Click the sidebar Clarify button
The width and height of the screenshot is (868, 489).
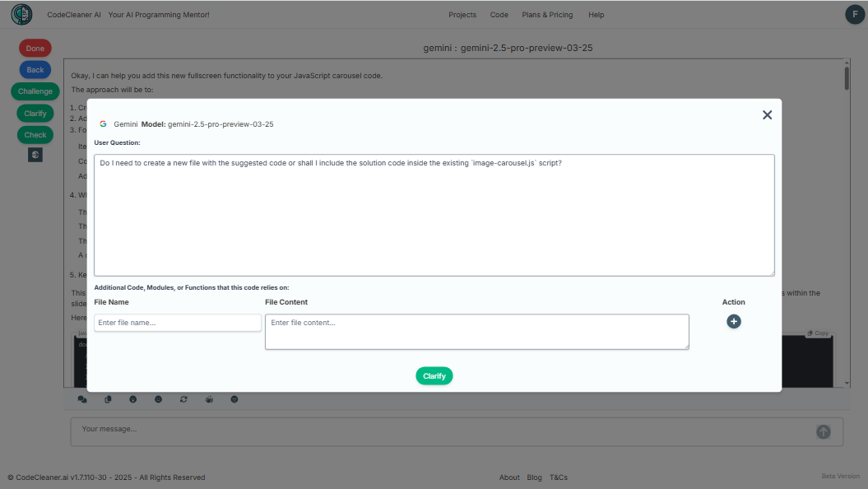35,114
